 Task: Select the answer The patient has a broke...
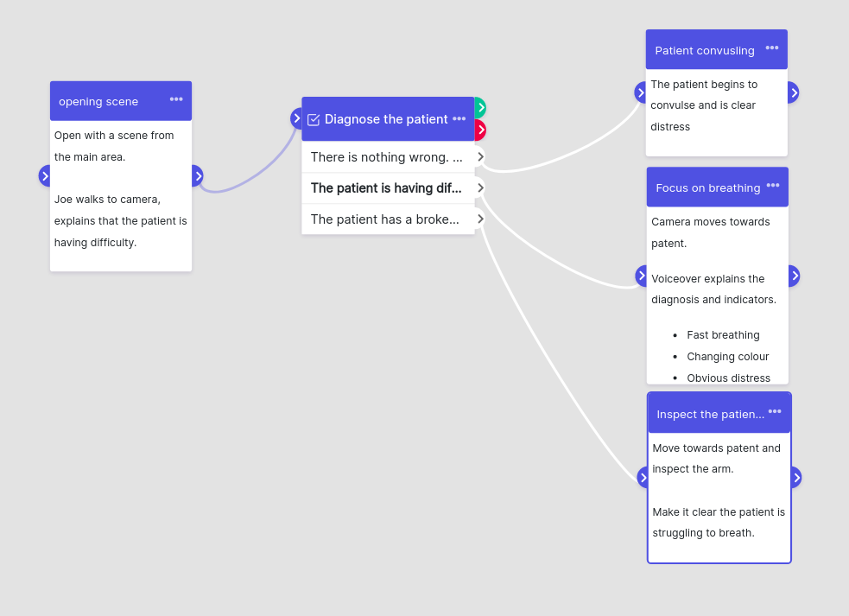(388, 219)
